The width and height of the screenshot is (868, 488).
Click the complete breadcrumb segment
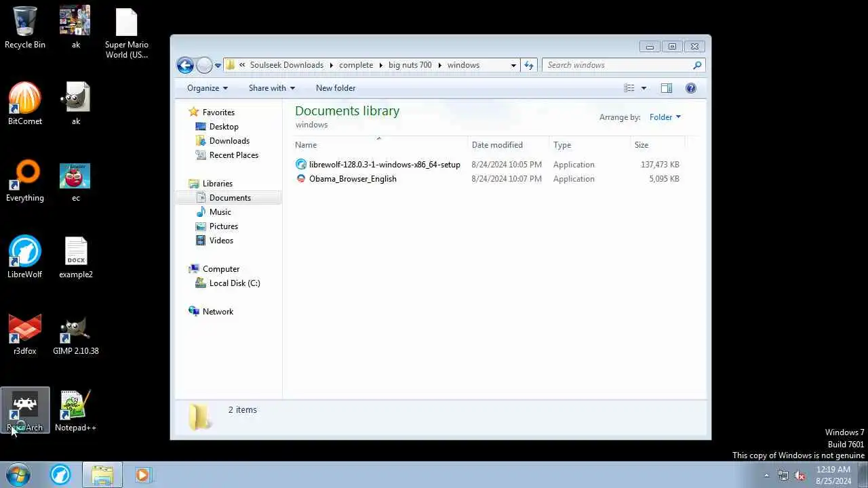356,65
